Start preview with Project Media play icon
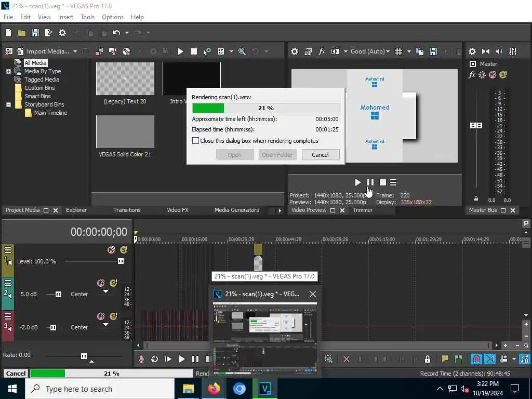532x399 pixels. coord(180,51)
